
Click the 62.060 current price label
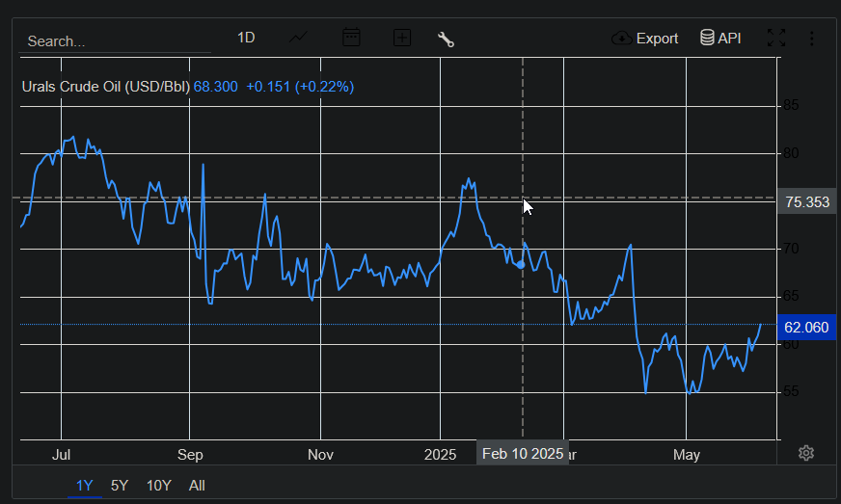pos(806,328)
